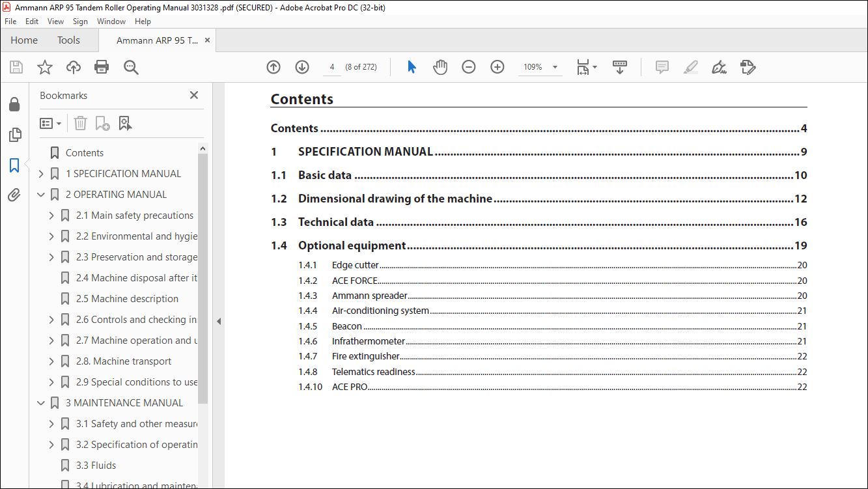
Task: Collapse 2 OPERATING MANUAL bookmark
Action: point(41,195)
